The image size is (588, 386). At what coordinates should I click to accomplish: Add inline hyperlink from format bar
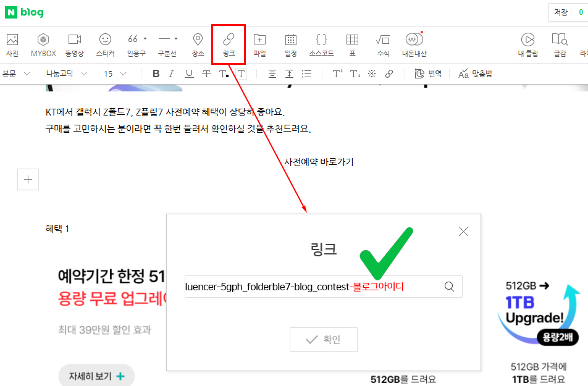point(389,74)
